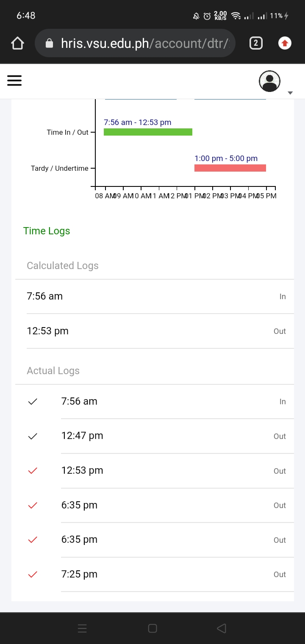Viewport: 305px width, 644px height.
Task: Toggle the red check for 7:25 pm log
Action: point(33,575)
